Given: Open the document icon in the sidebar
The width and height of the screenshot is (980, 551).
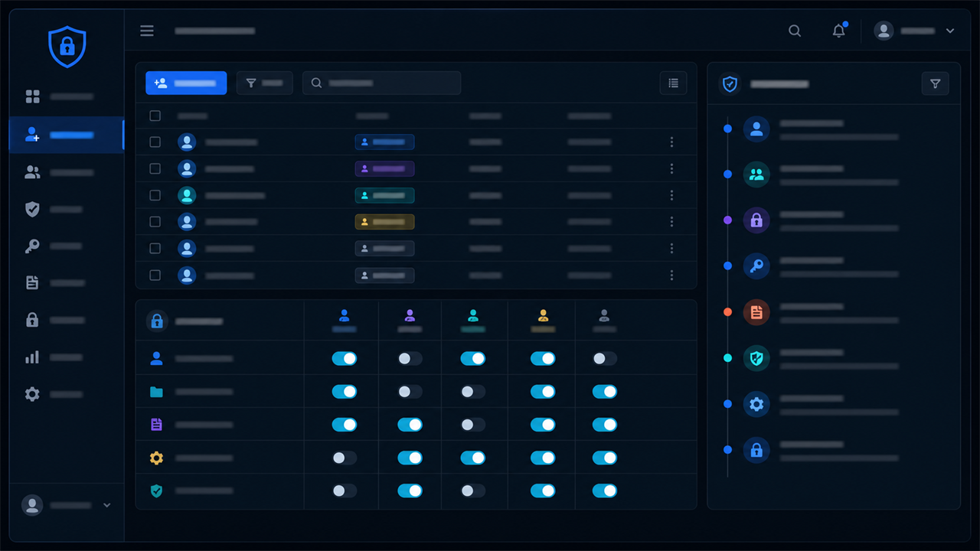Looking at the screenshot, I should click(x=32, y=283).
